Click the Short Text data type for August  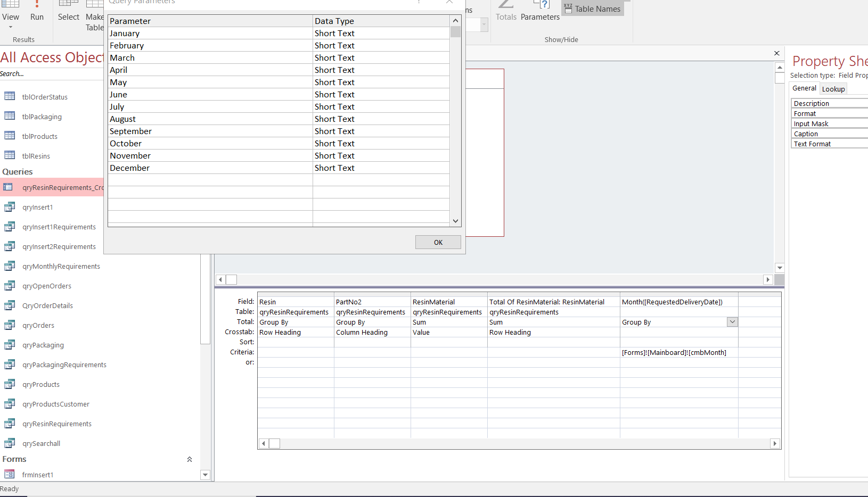pos(381,119)
